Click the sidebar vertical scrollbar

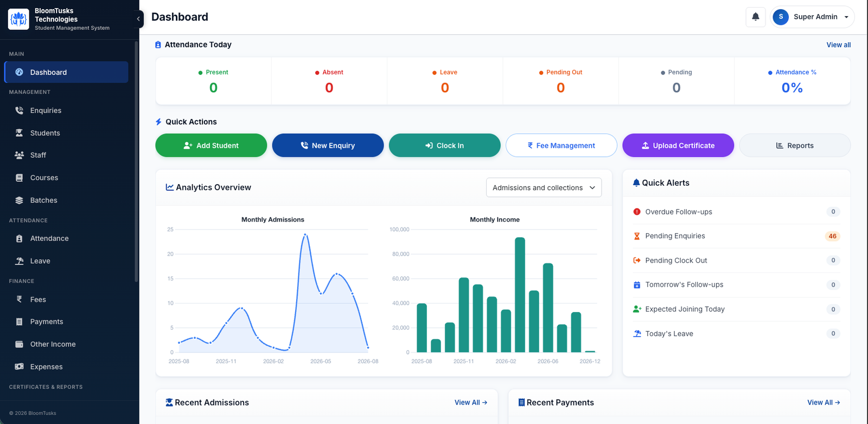click(x=136, y=163)
